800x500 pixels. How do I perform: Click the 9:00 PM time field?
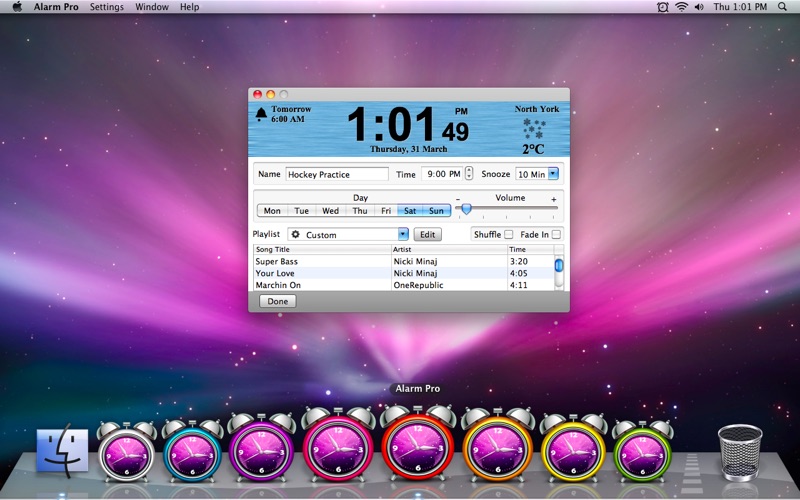click(x=442, y=174)
